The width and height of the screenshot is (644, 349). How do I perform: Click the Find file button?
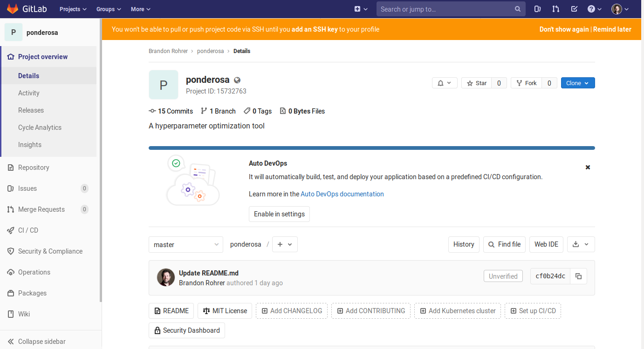[x=504, y=244]
